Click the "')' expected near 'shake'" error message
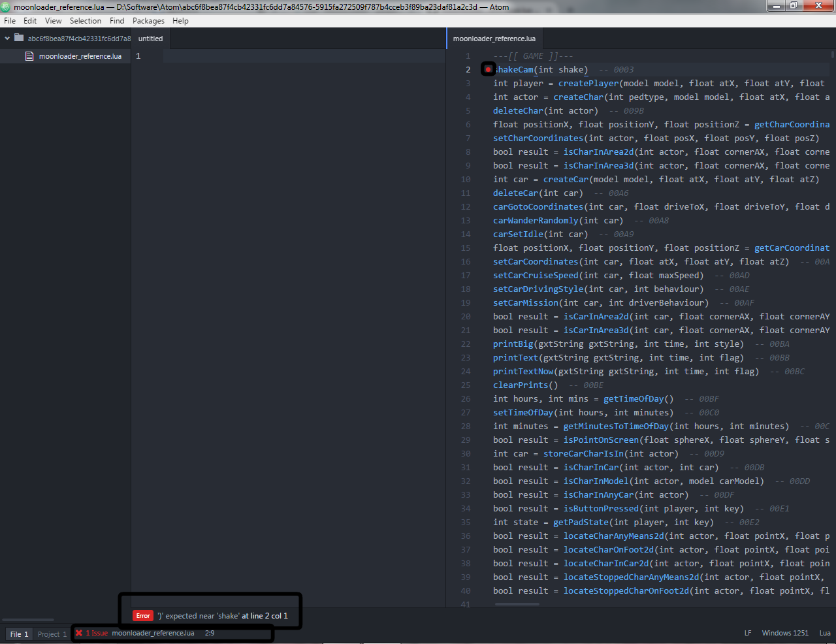The width and height of the screenshot is (836, 644). point(199,615)
